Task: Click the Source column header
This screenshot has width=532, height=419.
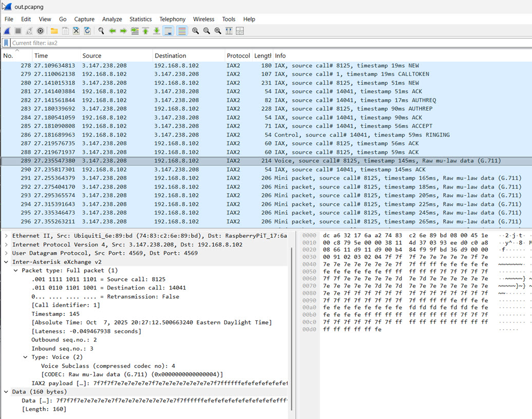Action: pos(92,55)
